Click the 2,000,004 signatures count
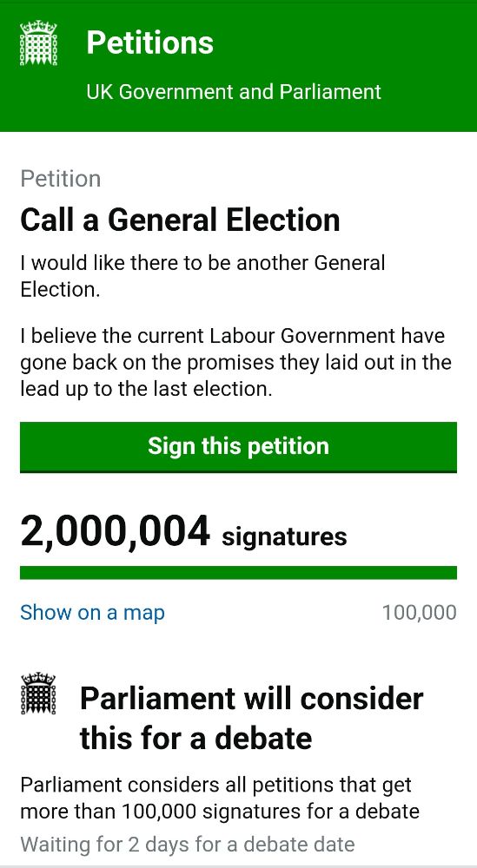This screenshot has height=868, width=477. [x=183, y=532]
